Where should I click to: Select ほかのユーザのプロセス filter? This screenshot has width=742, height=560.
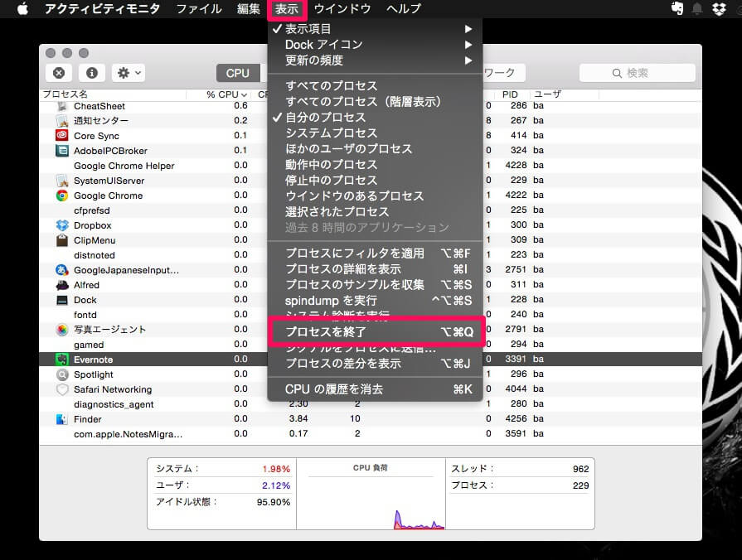pyautogui.click(x=375, y=148)
